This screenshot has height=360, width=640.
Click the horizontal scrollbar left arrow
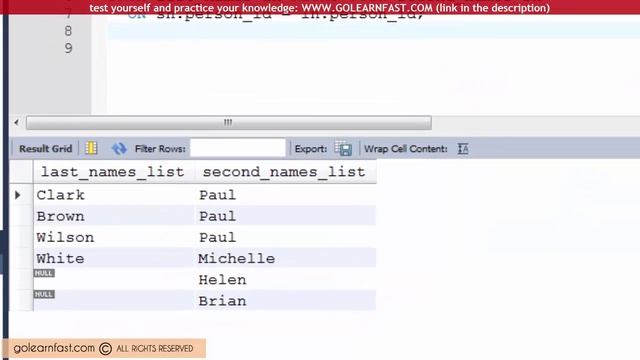[16, 122]
